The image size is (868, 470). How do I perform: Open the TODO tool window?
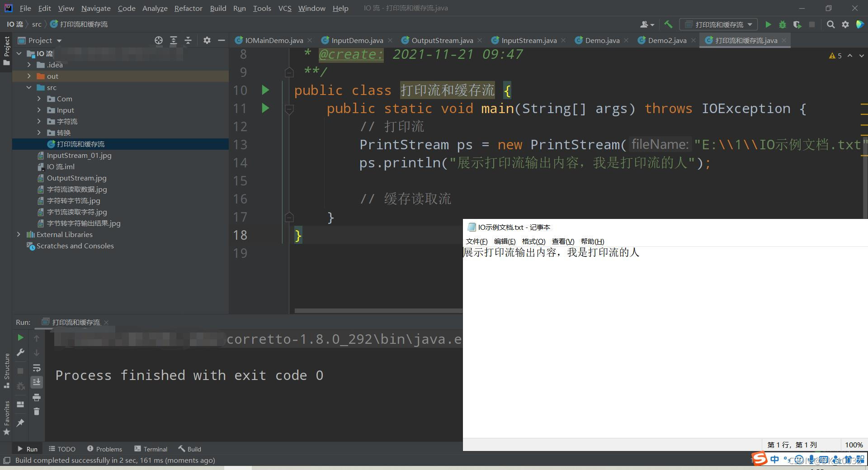(x=62, y=449)
